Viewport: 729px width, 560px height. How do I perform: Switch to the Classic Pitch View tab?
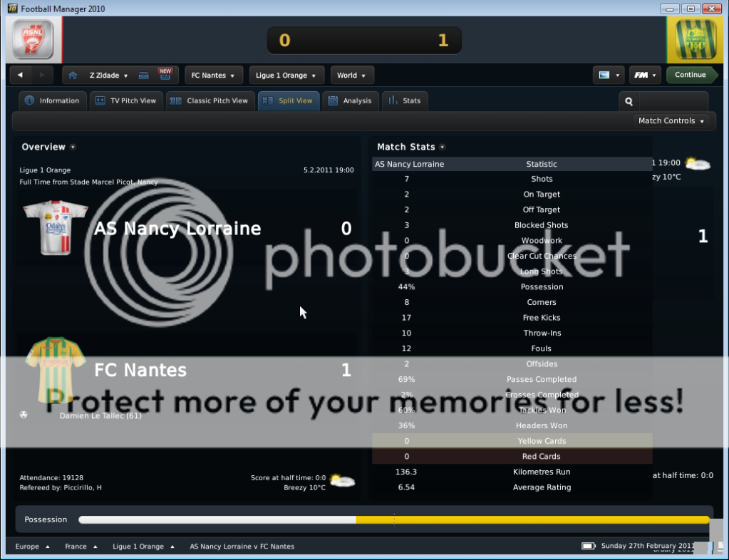click(210, 101)
